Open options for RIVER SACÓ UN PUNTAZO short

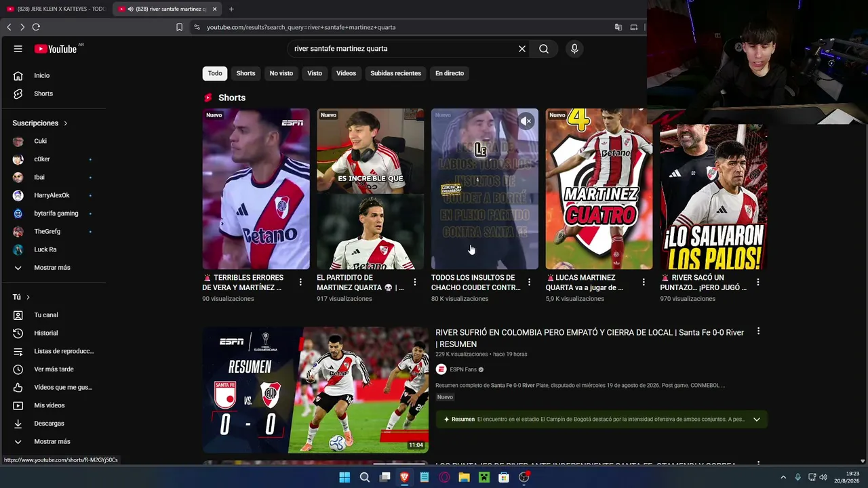coord(758,282)
